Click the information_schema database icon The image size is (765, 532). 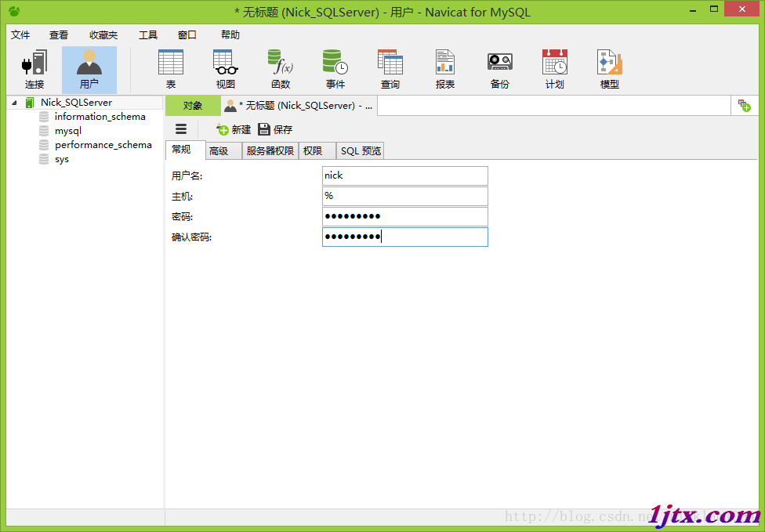click(44, 117)
